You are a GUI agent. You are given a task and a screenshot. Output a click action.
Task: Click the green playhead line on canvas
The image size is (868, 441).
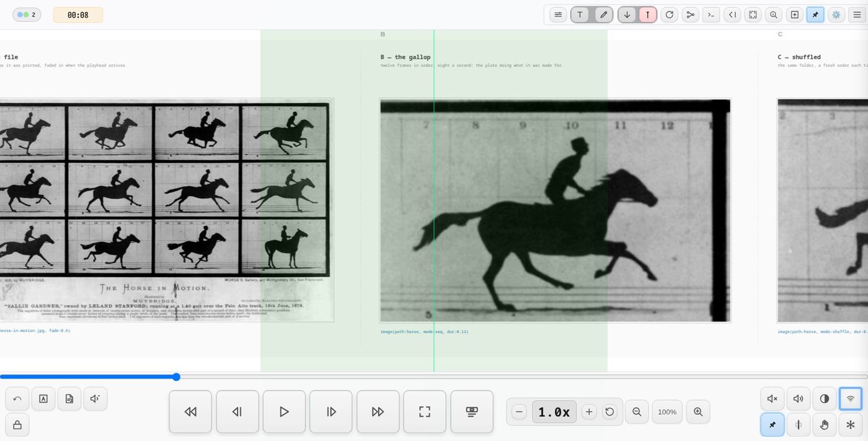click(x=433, y=200)
